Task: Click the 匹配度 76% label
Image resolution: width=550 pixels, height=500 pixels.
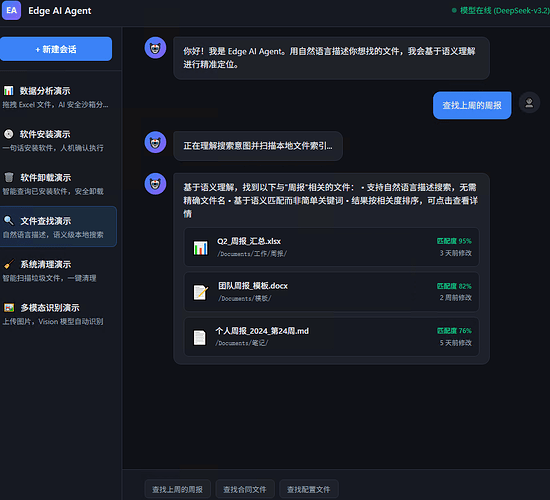Action: [x=454, y=331]
